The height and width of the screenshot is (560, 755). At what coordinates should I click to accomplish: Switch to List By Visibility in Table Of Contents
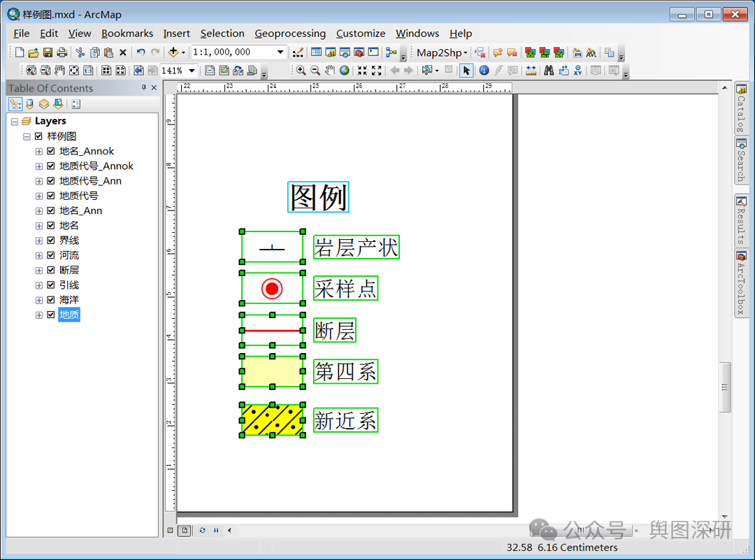(x=44, y=104)
